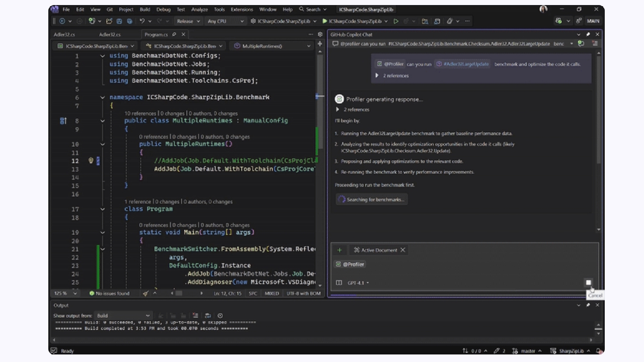Select the Save All icon in the toolbar
The image size is (644, 362).
(129, 21)
